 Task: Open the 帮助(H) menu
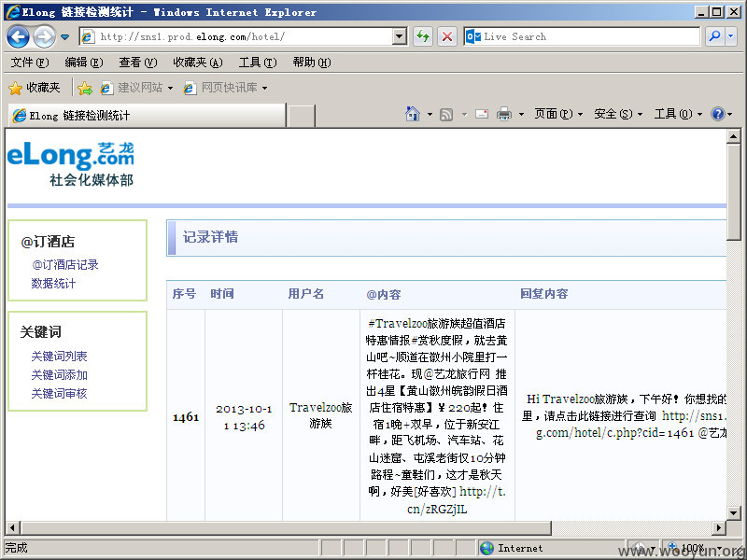312,63
